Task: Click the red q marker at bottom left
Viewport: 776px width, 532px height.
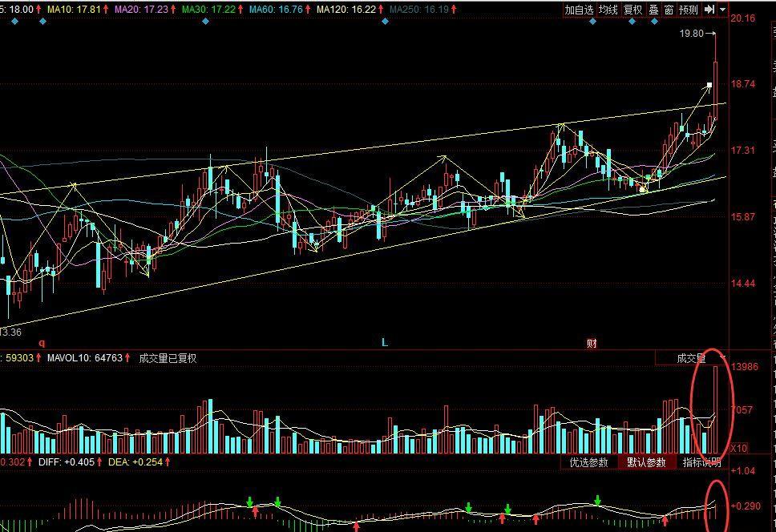Action: 42,343
